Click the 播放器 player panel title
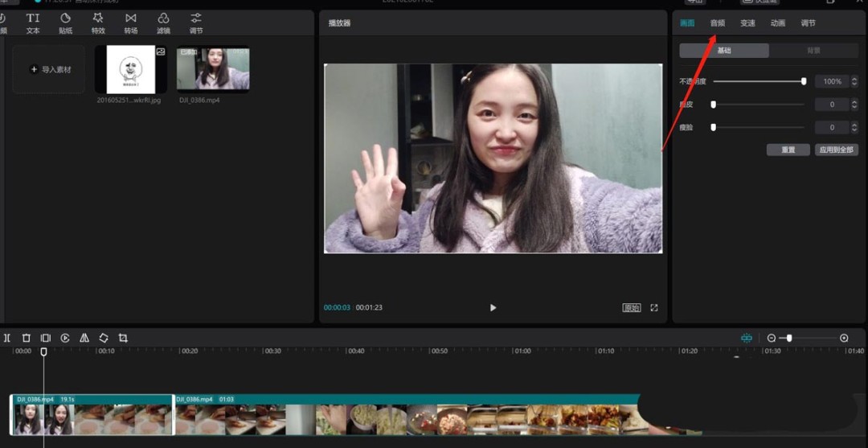The height and width of the screenshot is (448, 868). click(339, 23)
